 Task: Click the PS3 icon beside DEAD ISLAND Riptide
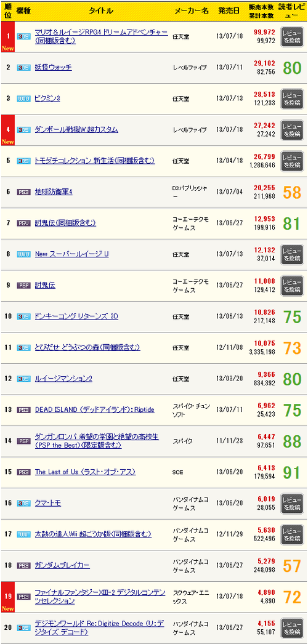point(23,410)
